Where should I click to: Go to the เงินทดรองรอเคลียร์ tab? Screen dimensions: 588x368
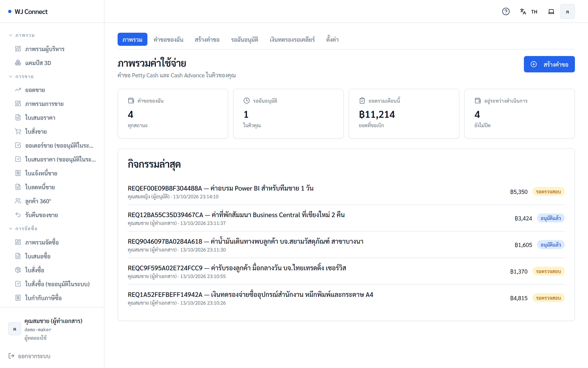pos(292,39)
